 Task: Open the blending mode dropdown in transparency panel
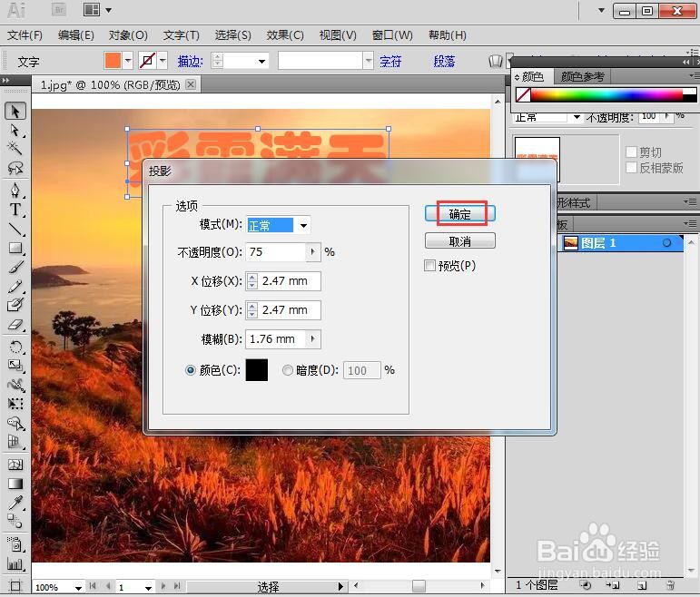[577, 117]
